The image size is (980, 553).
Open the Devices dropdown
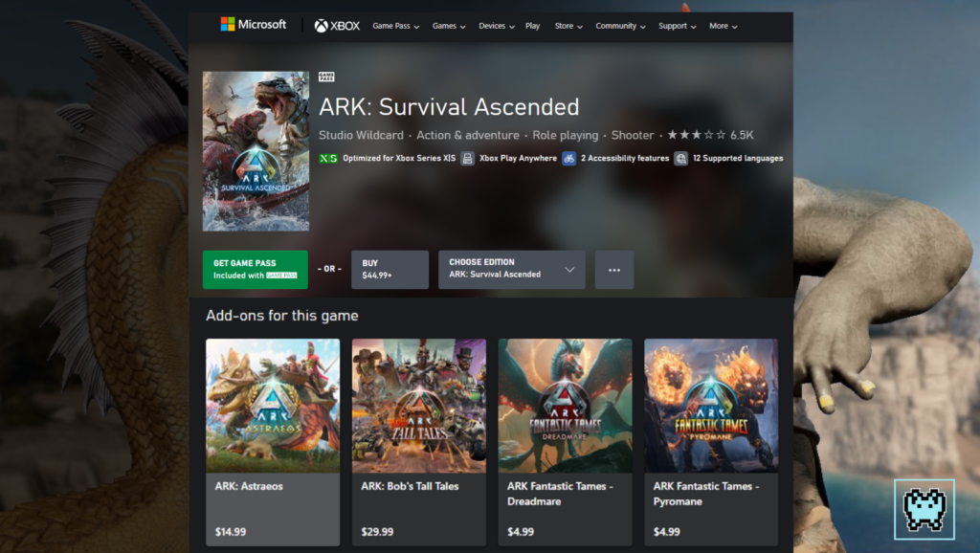click(x=497, y=26)
